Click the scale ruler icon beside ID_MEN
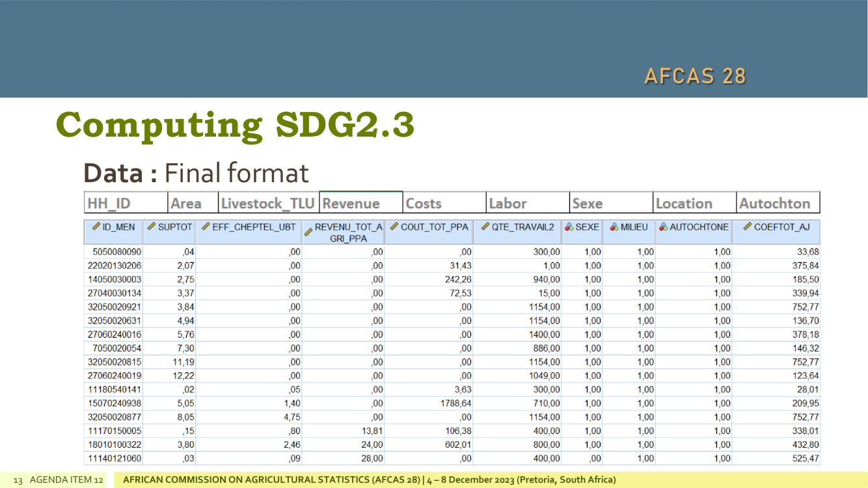The height and width of the screenshot is (488, 868). tap(96, 227)
